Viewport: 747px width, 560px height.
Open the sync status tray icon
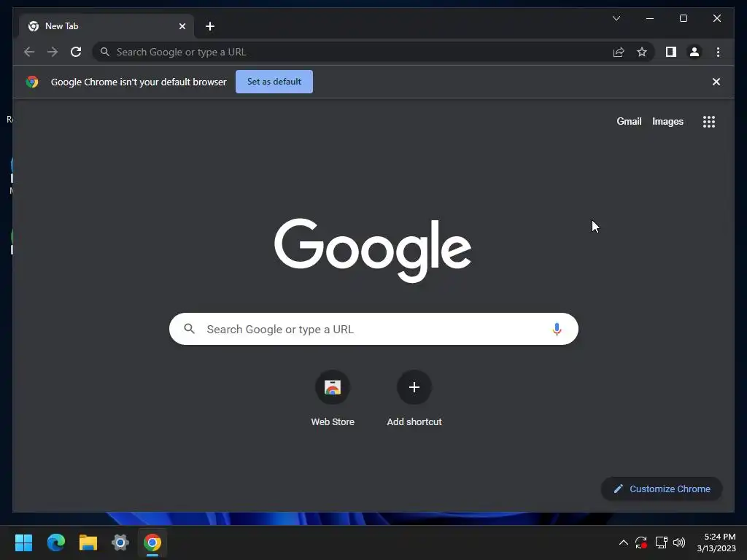click(641, 542)
